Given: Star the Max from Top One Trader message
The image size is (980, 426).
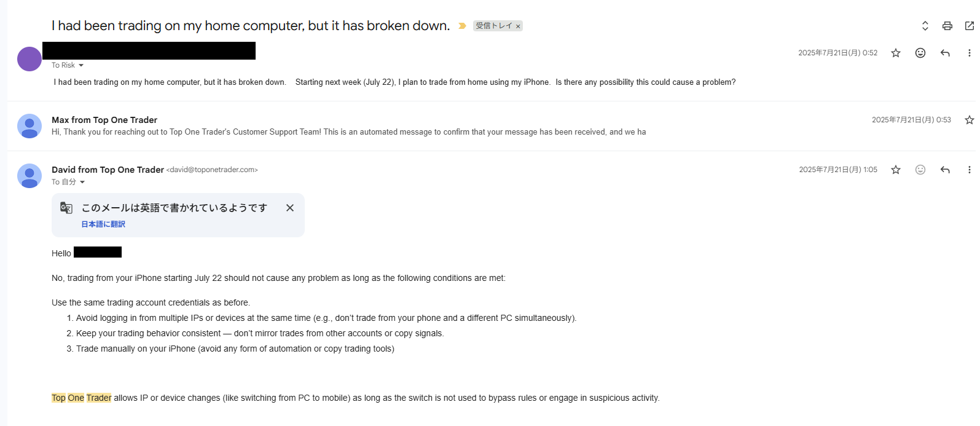Looking at the screenshot, I should point(969,120).
